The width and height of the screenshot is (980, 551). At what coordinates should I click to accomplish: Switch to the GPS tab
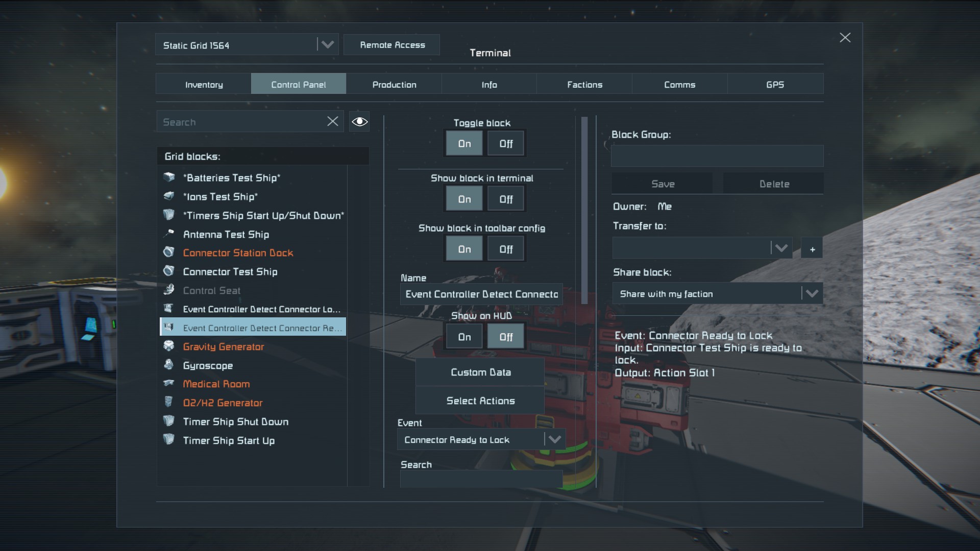coord(775,84)
